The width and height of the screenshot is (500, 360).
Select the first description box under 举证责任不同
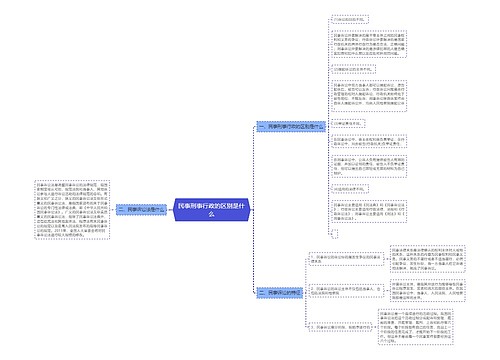[369, 141]
